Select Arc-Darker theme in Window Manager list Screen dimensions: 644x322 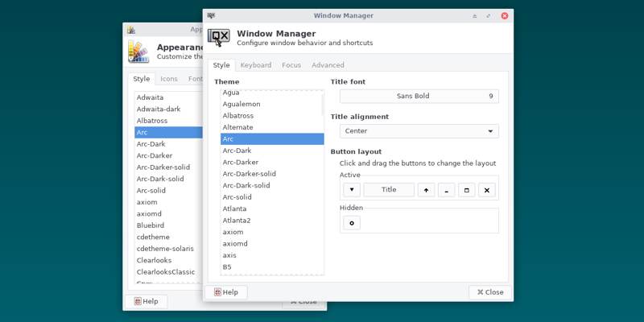(242, 162)
